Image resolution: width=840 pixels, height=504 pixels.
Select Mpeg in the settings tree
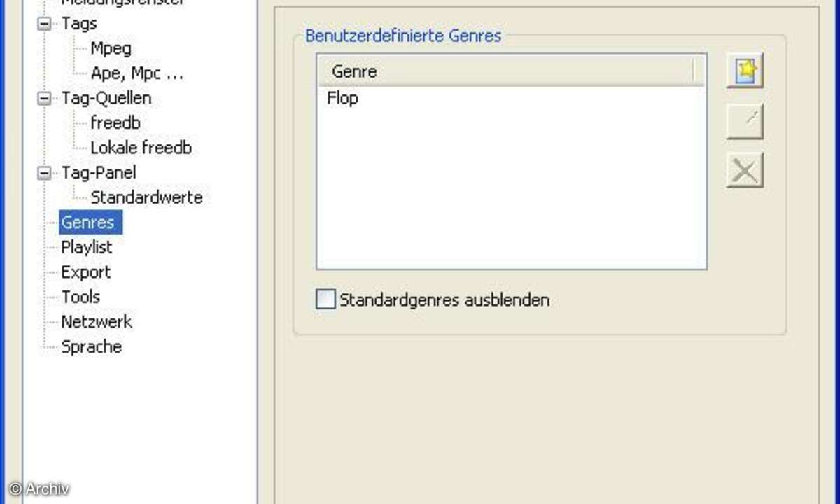tap(111, 48)
